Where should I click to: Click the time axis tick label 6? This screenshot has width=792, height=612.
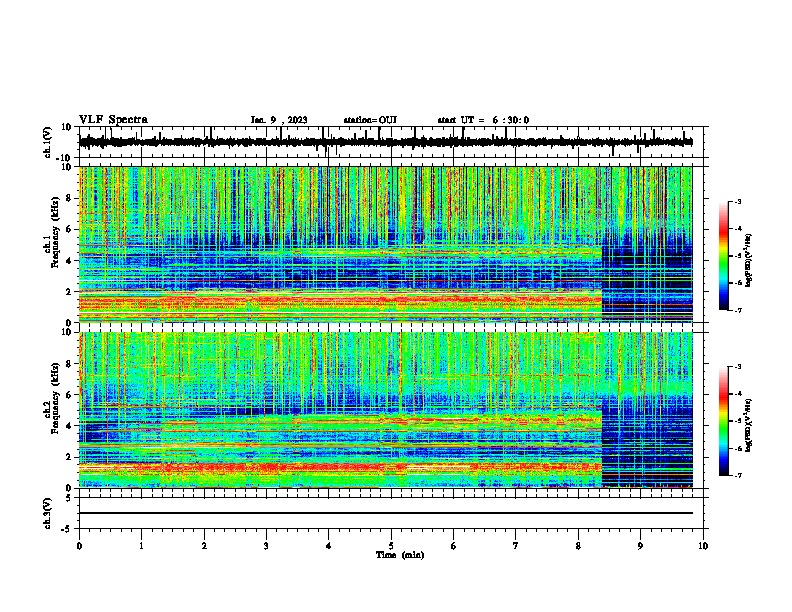pyautogui.click(x=454, y=546)
